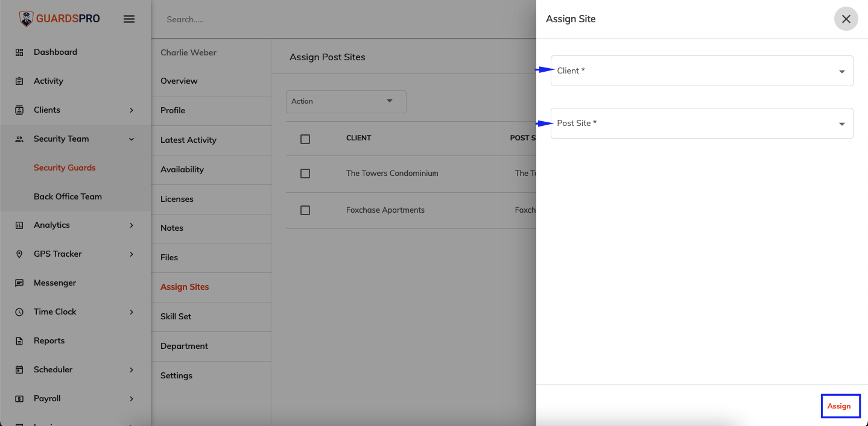Open the Action dropdown
This screenshot has height=426, width=868.
coord(346,101)
